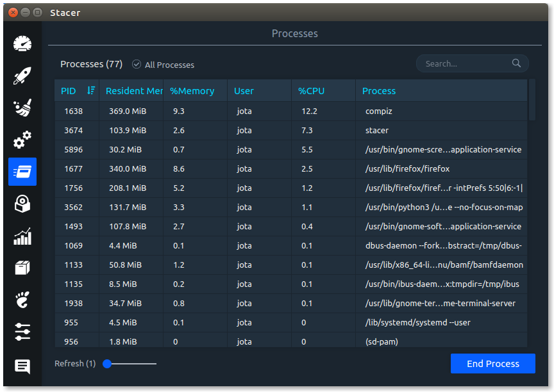Click PID sort order indicator icon

tap(91, 91)
